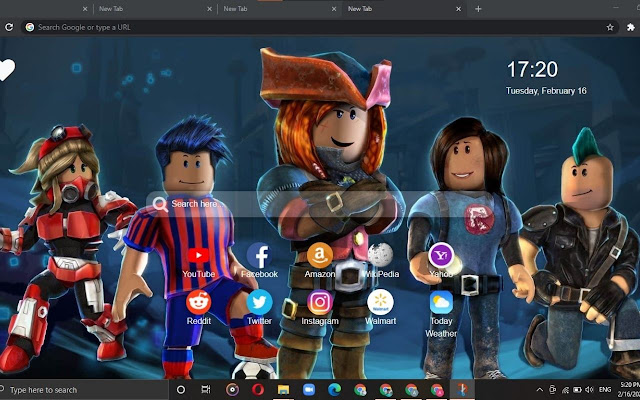Image resolution: width=640 pixels, height=400 pixels.
Task: Click the battery tray icon
Action: coord(577,390)
